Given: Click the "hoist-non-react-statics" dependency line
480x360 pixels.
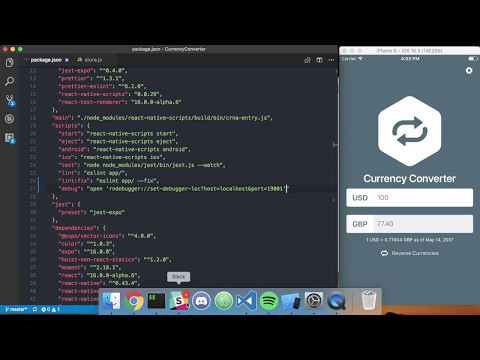Looking at the screenshot, I should 115,260.
